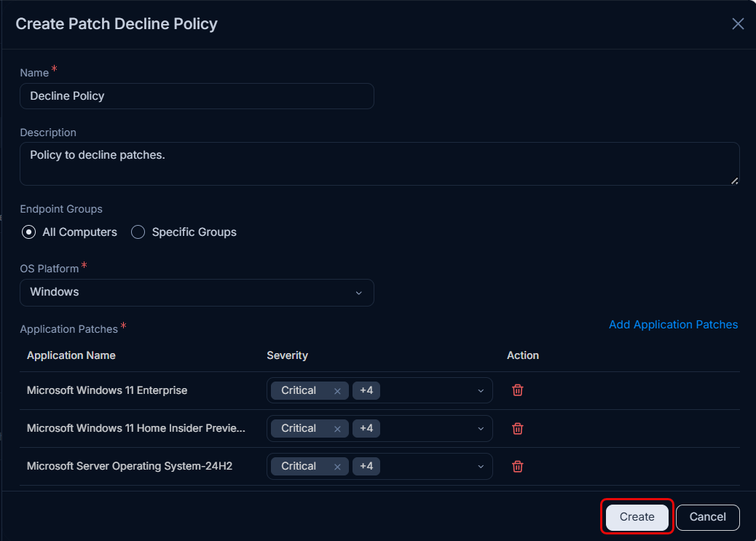The width and height of the screenshot is (756, 541).
Task: Select the Microsoft Windows 11 Enterprise name
Action: click(x=107, y=390)
